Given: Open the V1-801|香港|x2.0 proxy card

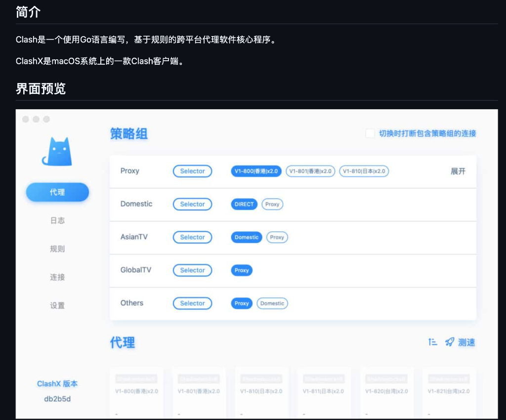Looking at the screenshot, I should pos(199,393).
